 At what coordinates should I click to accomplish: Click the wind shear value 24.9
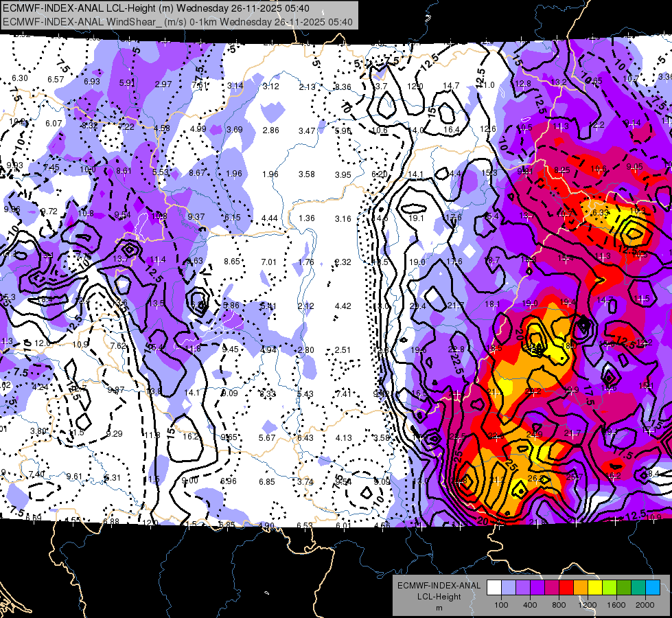coord(535,435)
